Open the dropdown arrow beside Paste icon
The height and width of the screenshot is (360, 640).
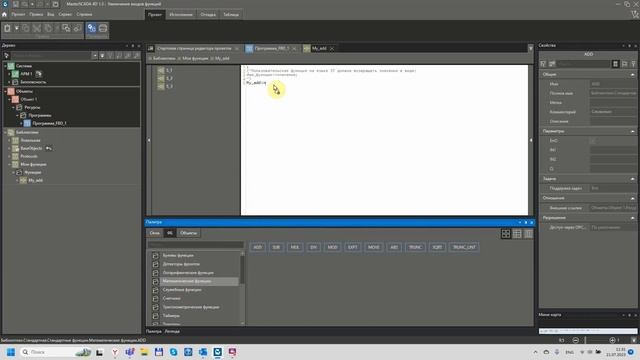click(17, 28)
